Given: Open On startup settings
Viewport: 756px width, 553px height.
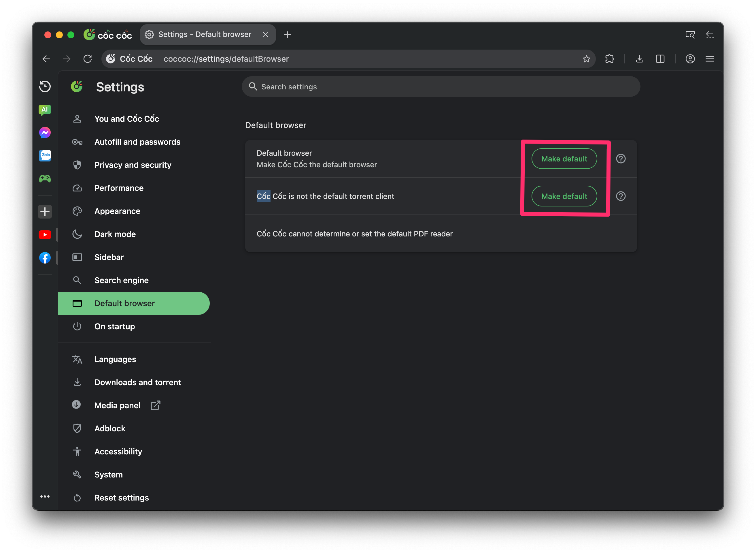Looking at the screenshot, I should (134, 326).
